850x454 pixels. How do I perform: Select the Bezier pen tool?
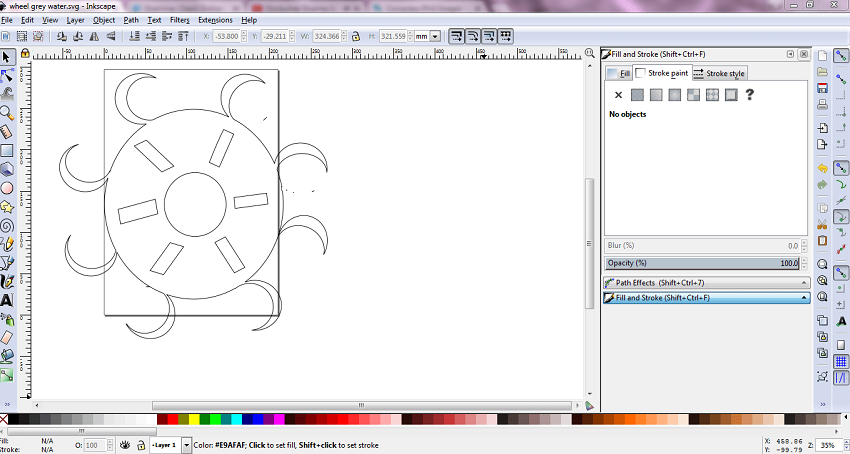7,263
